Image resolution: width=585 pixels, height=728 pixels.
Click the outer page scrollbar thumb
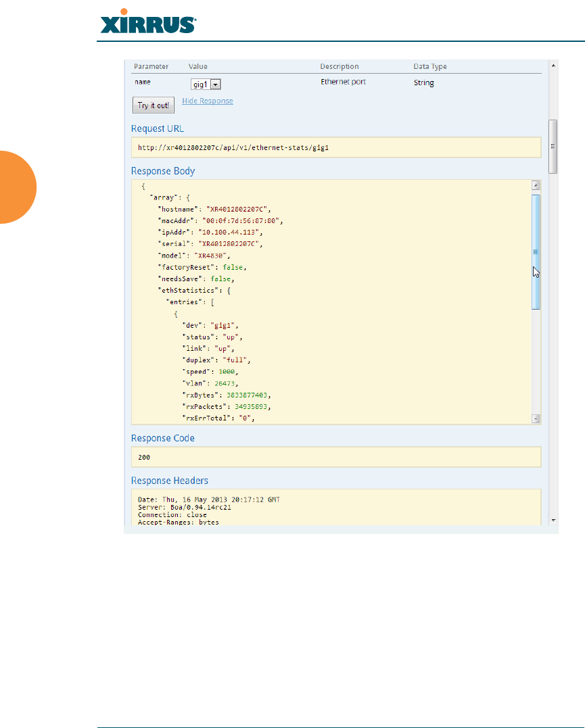[553, 146]
